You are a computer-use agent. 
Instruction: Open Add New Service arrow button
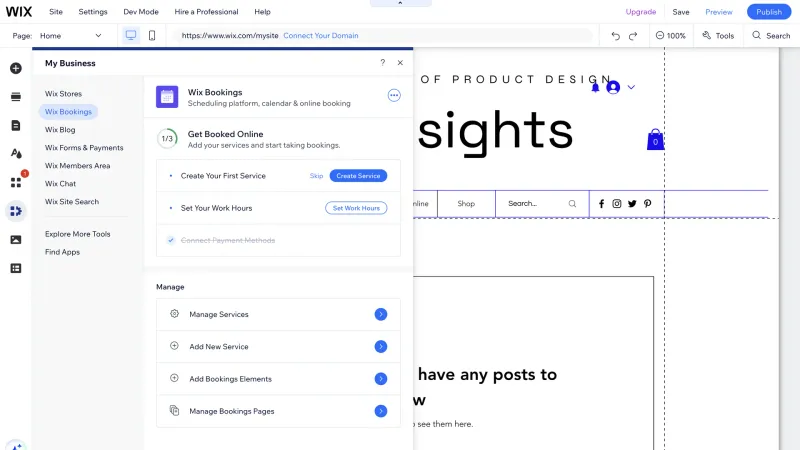click(381, 346)
